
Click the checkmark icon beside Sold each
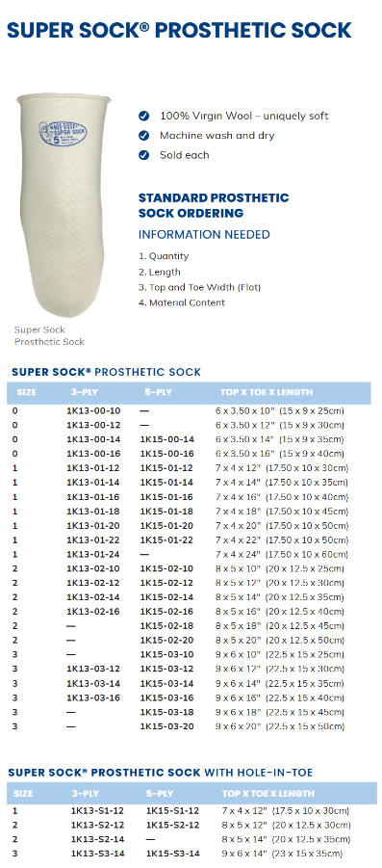point(143,155)
